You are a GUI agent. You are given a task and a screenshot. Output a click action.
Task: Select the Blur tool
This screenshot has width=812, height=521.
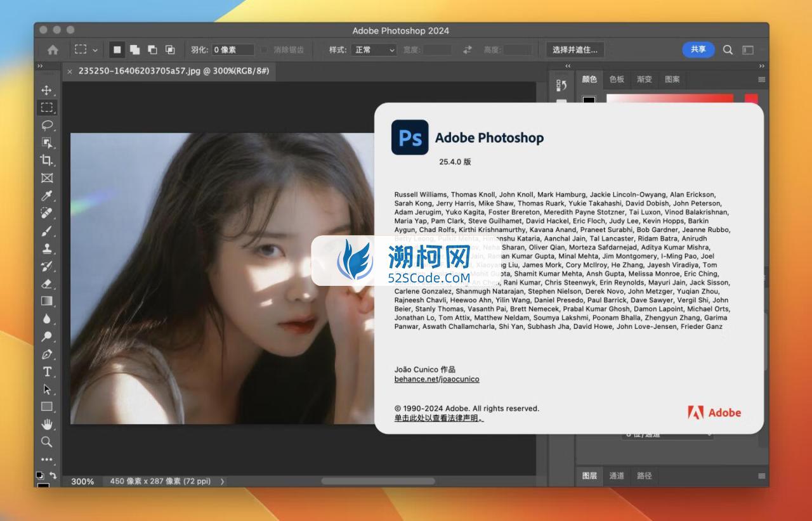[x=47, y=319]
